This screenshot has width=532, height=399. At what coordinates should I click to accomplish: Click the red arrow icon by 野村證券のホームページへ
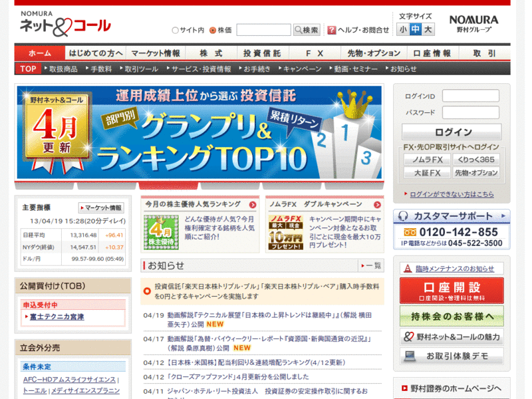(x=404, y=388)
